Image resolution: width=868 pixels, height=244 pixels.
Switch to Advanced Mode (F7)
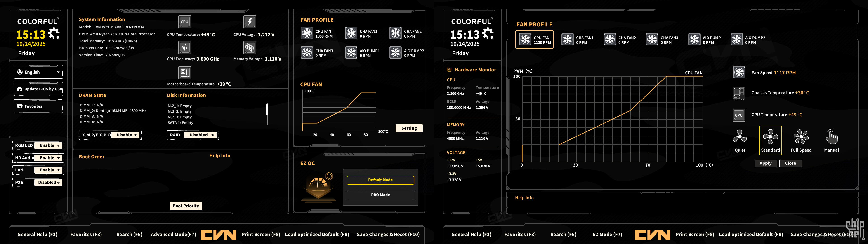click(173, 235)
